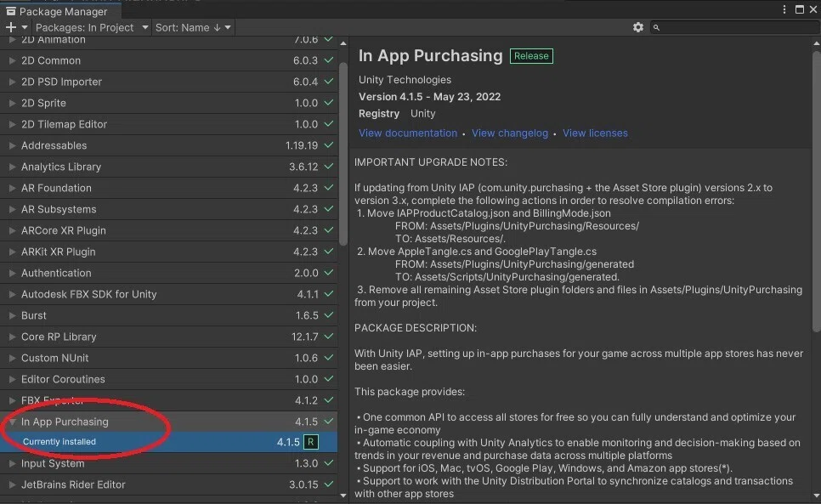This screenshot has width=821, height=504.
Task: Select Autodesk FBX SDK for Unity package
Action: [168, 294]
